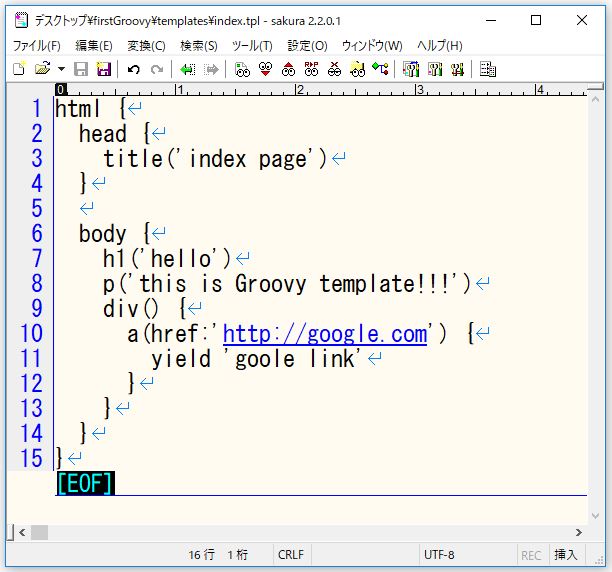Click 'head' on line 2
Image resolution: width=612 pixels, height=572 pixels.
[x=103, y=133]
